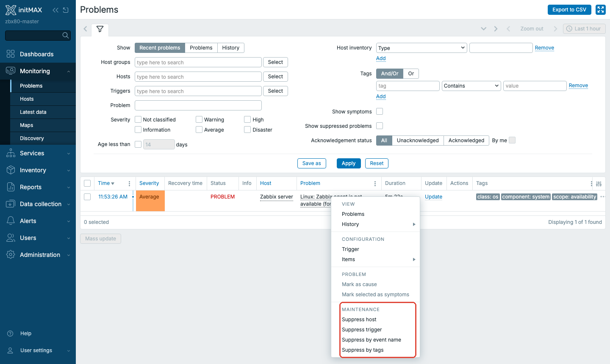Click the Apply filter button
This screenshot has width=610, height=364.
pos(349,163)
